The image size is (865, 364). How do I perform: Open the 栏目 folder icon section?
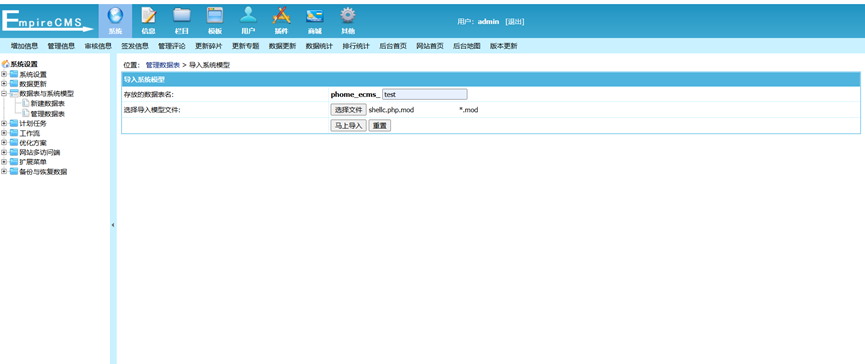click(x=181, y=21)
